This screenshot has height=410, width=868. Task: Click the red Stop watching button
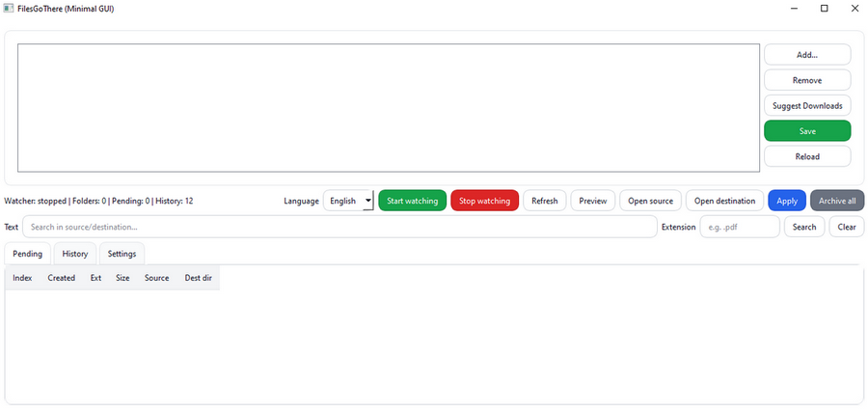point(484,201)
